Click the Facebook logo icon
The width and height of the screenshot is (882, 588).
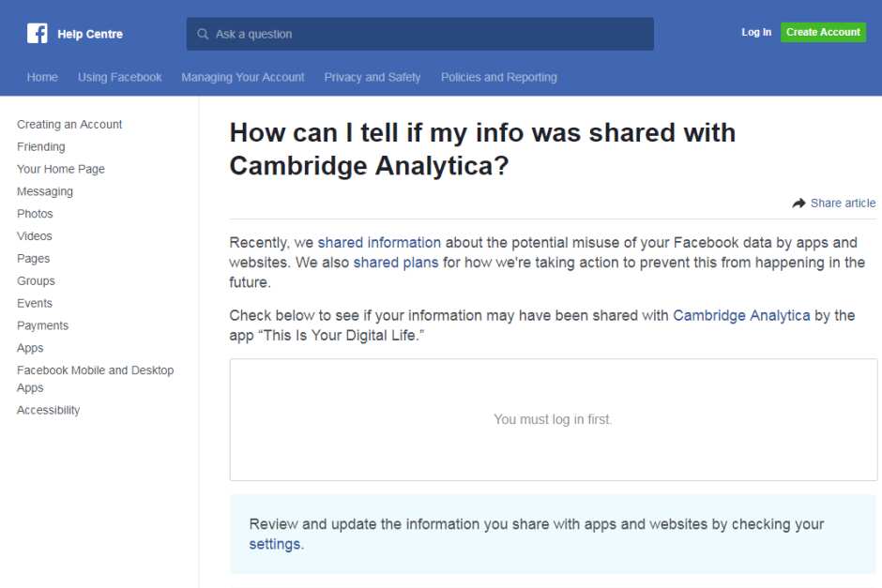tap(37, 33)
